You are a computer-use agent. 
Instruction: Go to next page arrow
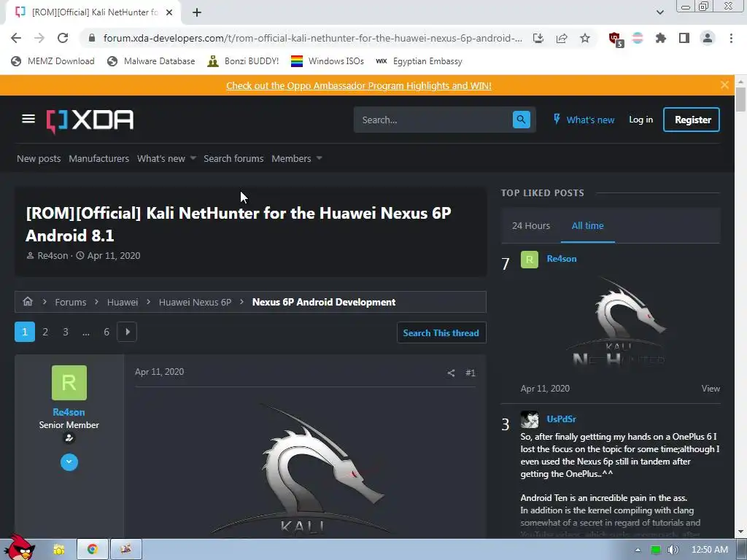(x=127, y=332)
